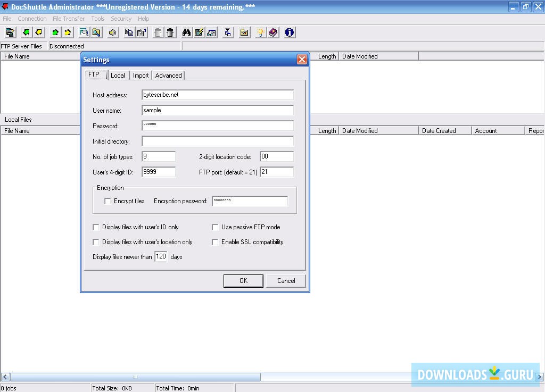Click the Local Files Date Modified header
The width and height of the screenshot is (545, 392).
click(x=378, y=131)
